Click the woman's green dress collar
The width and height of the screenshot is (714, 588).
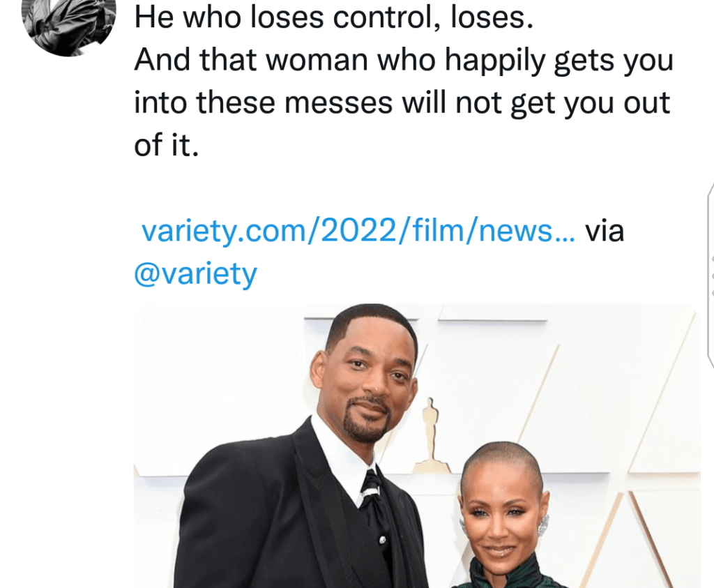(x=506, y=575)
